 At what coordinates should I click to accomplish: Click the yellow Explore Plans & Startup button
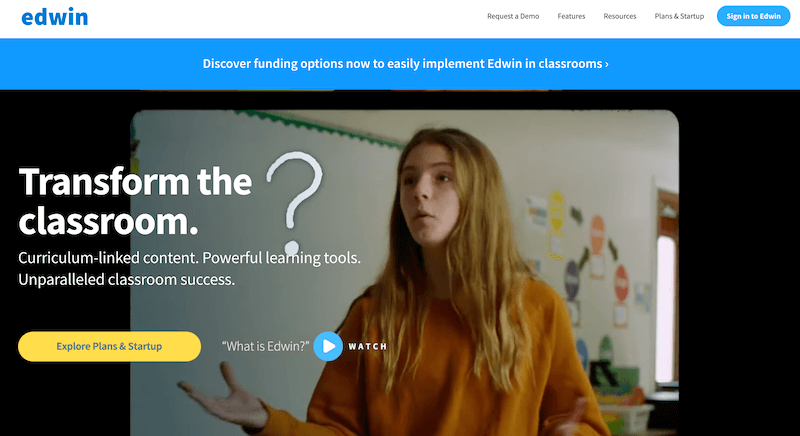pyautogui.click(x=109, y=346)
